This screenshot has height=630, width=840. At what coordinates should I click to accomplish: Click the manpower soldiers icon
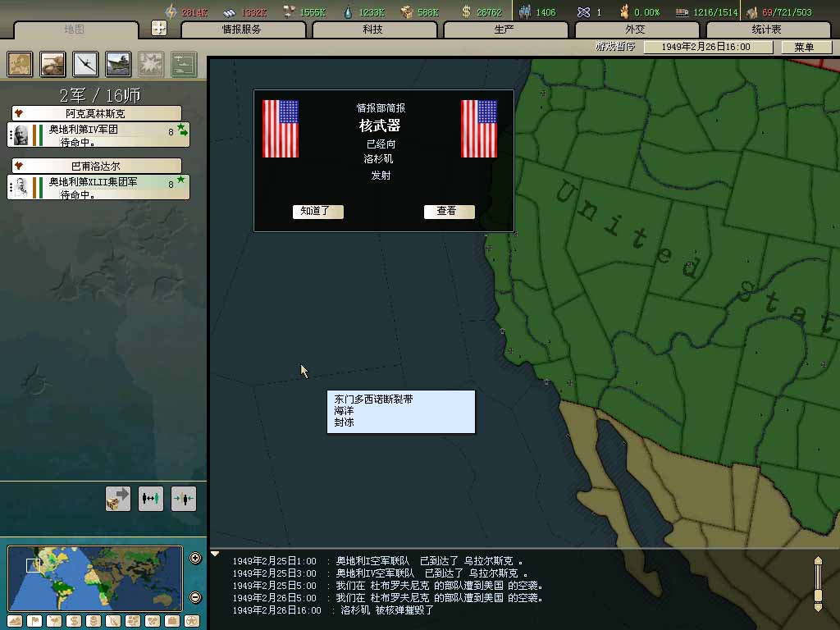(524, 11)
